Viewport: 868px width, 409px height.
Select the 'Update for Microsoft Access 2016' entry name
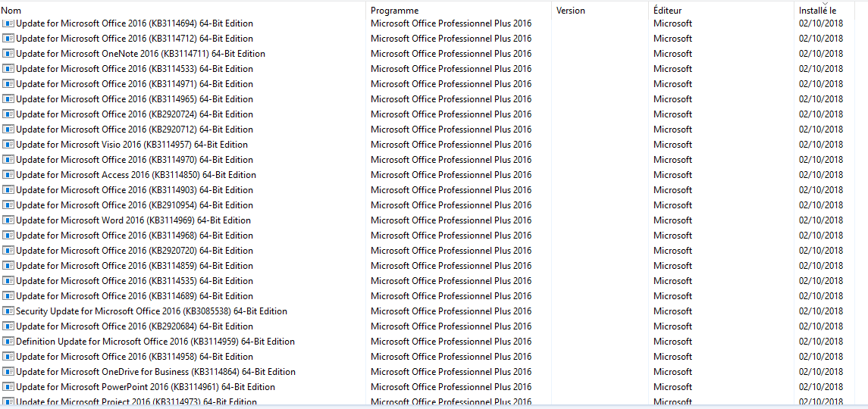(136, 174)
